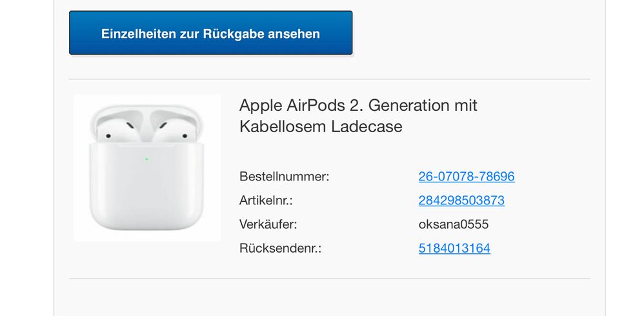Screen dimensions: 644x321
Task: Open order number 26-07078-78696 link
Action: click(x=466, y=177)
